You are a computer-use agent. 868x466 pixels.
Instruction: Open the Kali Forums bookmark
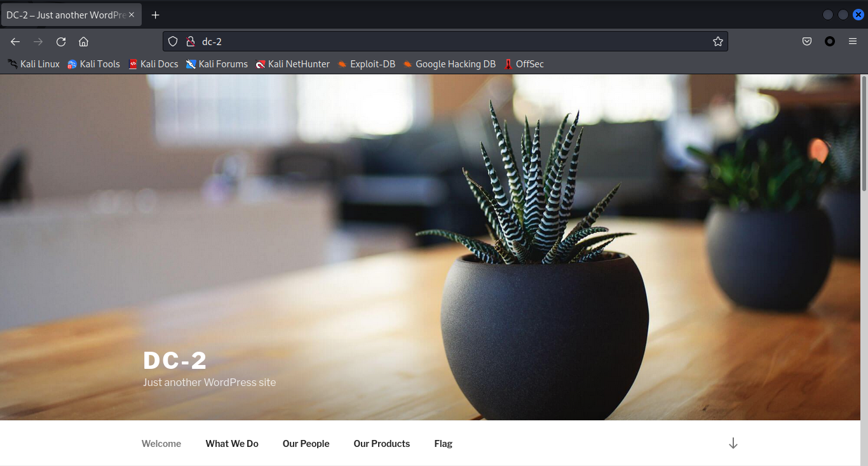pyautogui.click(x=217, y=64)
